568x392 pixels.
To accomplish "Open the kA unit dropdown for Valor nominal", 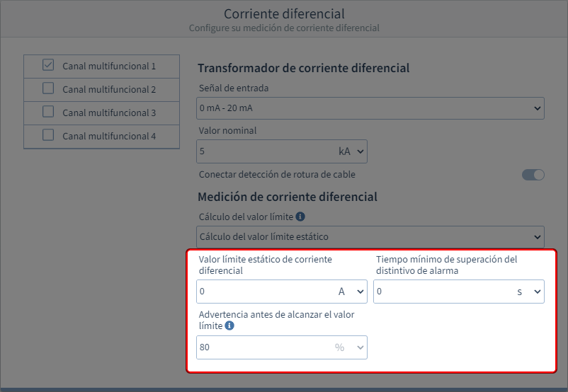I will (351, 151).
